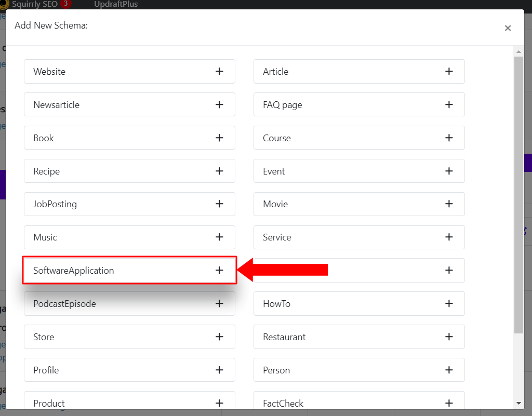The width and height of the screenshot is (532, 416).
Task: Close the Add New Schema dialog
Action: click(508, 28)
